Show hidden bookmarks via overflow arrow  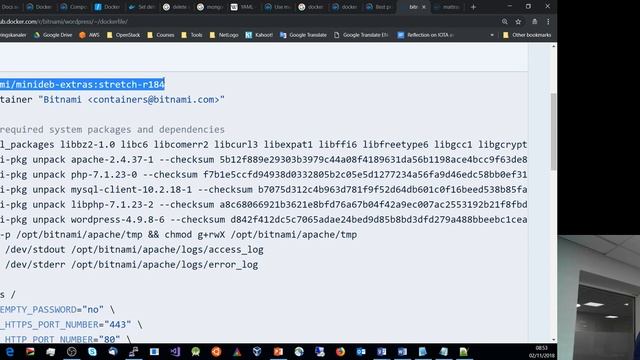tap(492, 35)
